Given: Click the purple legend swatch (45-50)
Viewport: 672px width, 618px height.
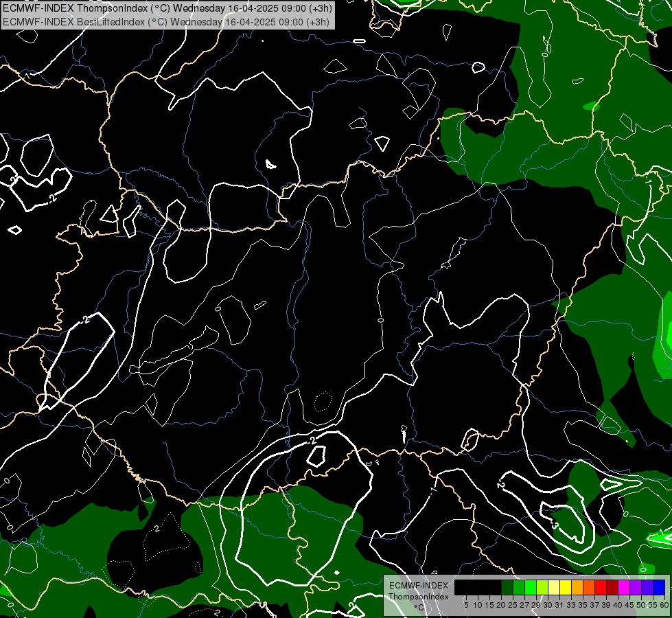Looking at the screenshot, I should (636, 587).
